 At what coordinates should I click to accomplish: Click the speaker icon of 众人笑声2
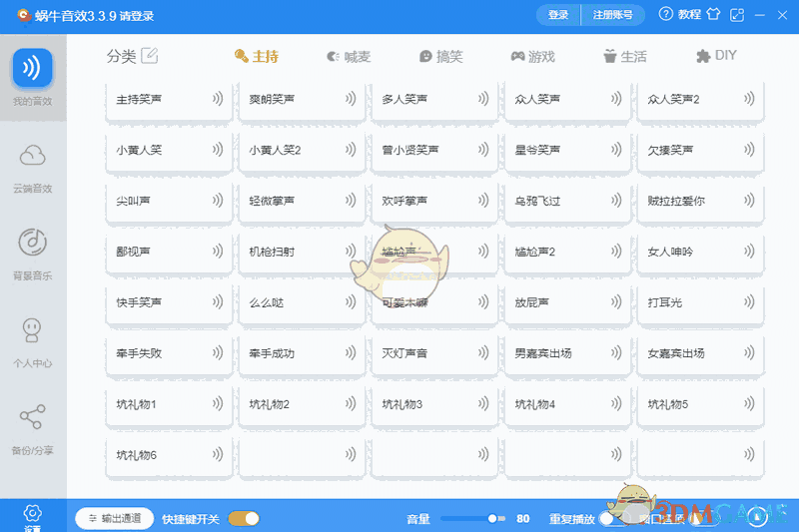pos(749,98)
